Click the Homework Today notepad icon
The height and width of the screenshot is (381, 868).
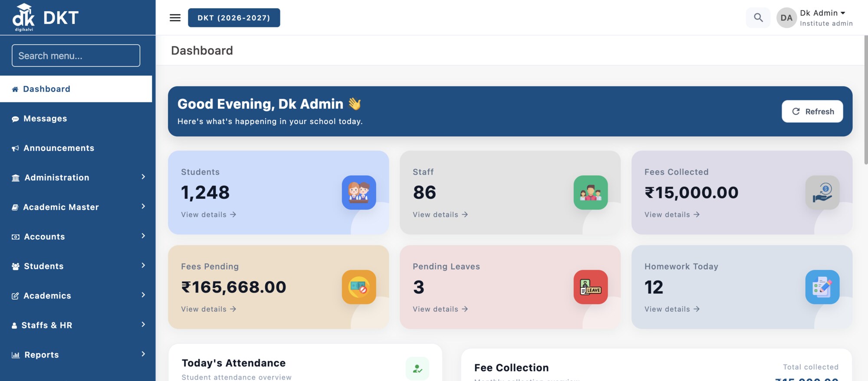point(822,287)
